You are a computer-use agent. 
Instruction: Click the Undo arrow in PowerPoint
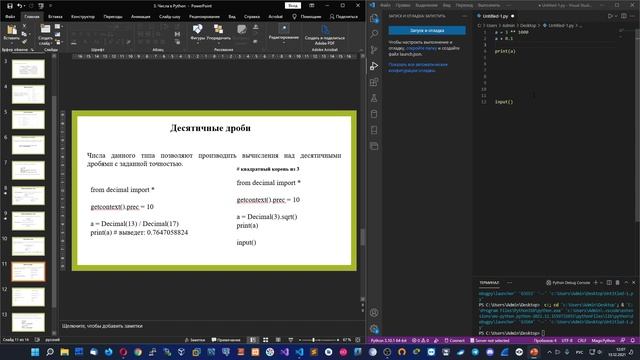coord(19,6)
